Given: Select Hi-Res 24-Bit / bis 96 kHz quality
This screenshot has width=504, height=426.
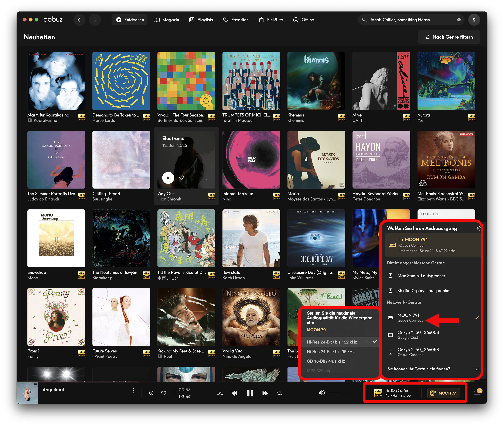Looking at the screenshot, I should pos(340,352).
